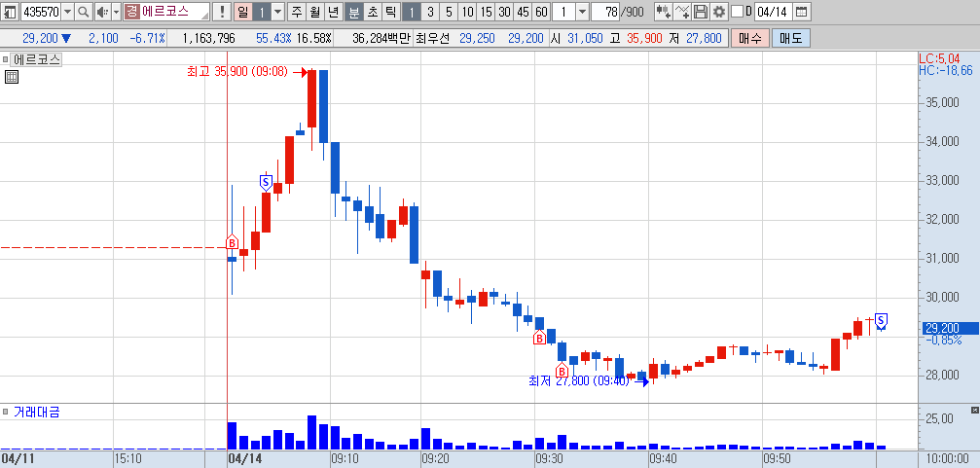Click the stock code input 435570
The image size is (980, 468).
coord(41,12)
